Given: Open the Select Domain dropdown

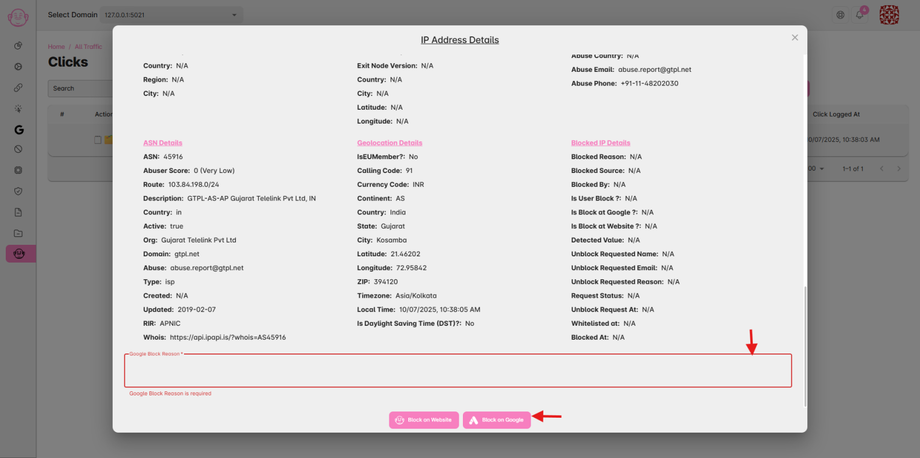Looking at the screenshot, I should 171,15.
